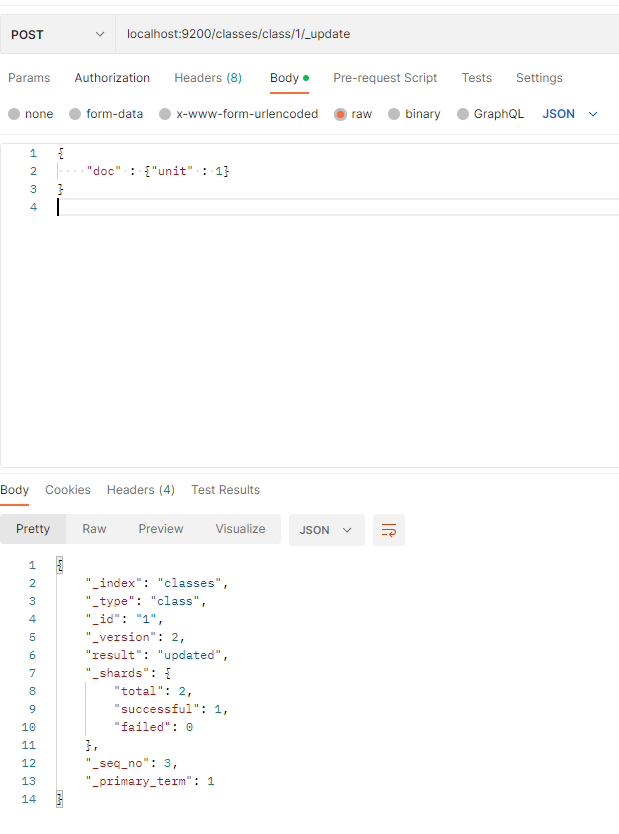
Task: Click the "_type": "class" response line
Action: [146, 602]
